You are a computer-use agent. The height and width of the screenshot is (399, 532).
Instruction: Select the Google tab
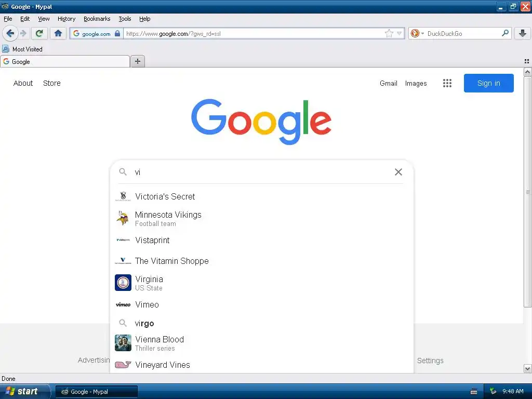pos(65,61)
